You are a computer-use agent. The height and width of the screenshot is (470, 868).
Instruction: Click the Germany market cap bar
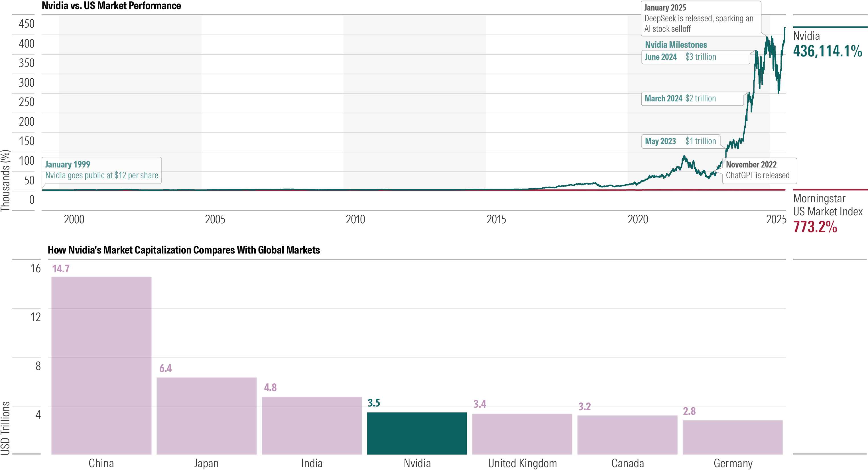tap(733, 437)
